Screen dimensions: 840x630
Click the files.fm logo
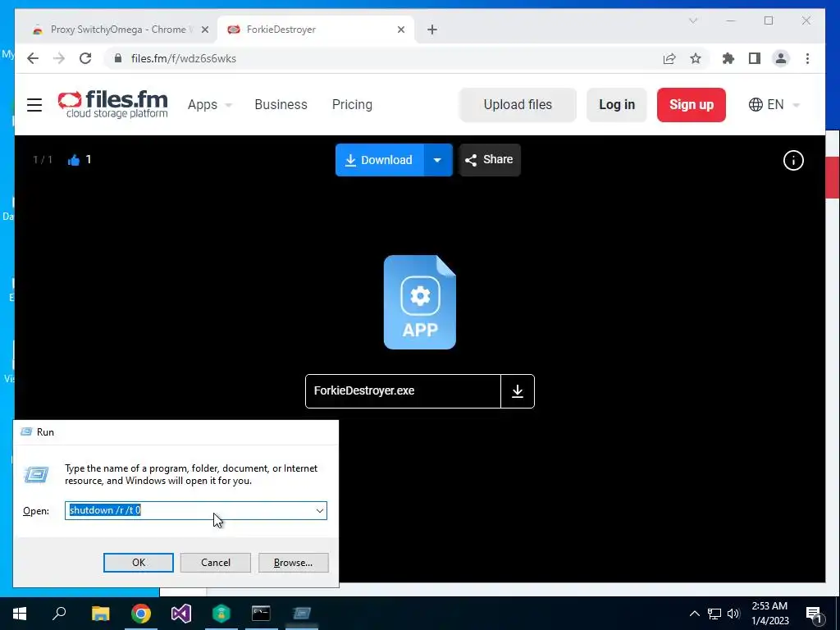[x=113, y=104]
